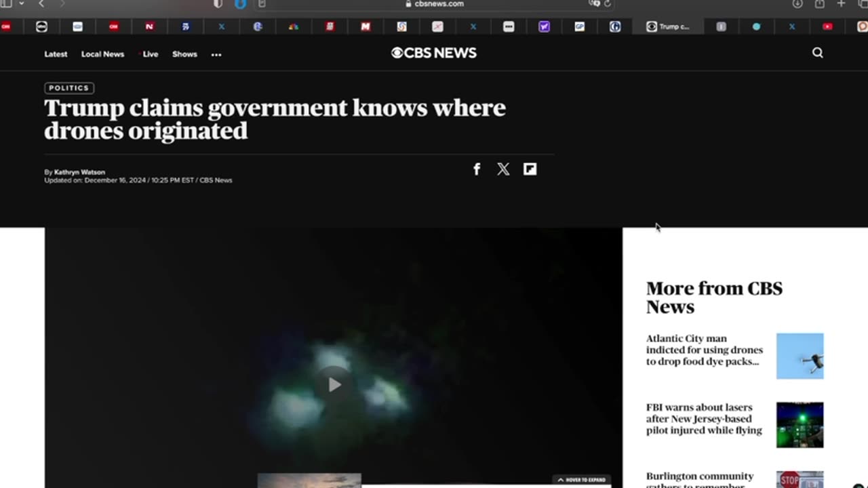Switch to the Newsmax N tab

(x=149, y=26)
